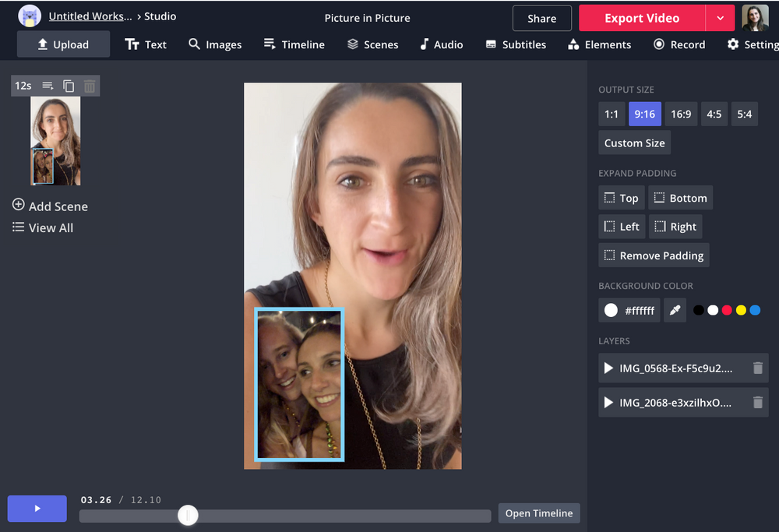Image resolution: width=779 pixels, height=532 pixels.
Task: Click Open Timeline button
Action: click(538, 513)
